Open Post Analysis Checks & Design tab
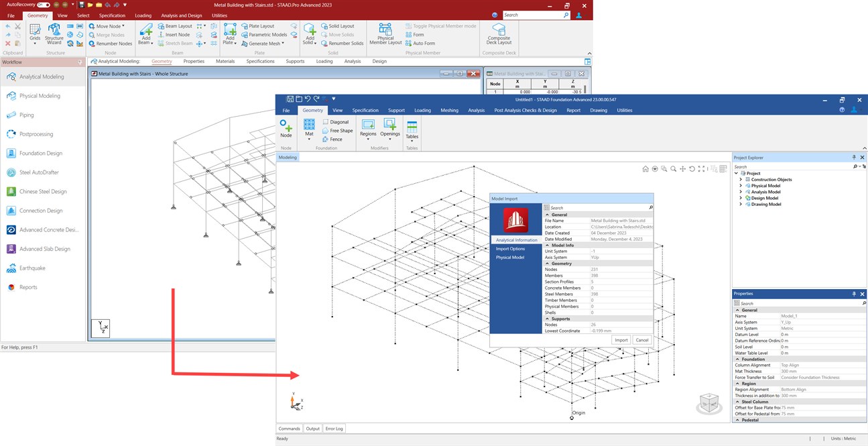This screenshot has height=446, width=868. [x=525, y=110]
